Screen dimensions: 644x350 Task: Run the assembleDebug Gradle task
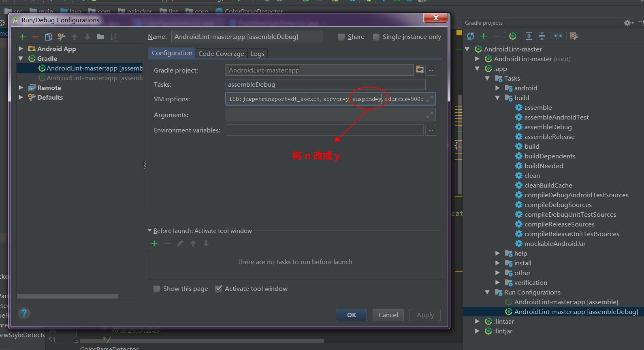pos(548,127)
